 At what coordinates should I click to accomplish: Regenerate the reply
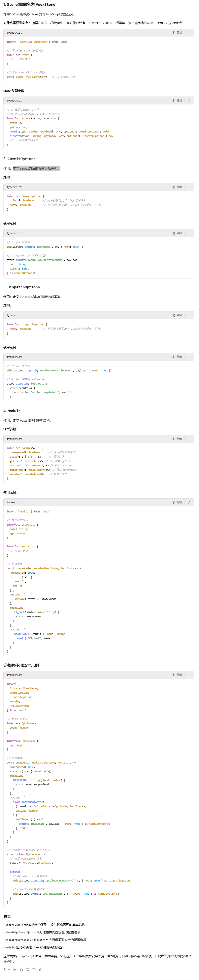coord(34,969)
